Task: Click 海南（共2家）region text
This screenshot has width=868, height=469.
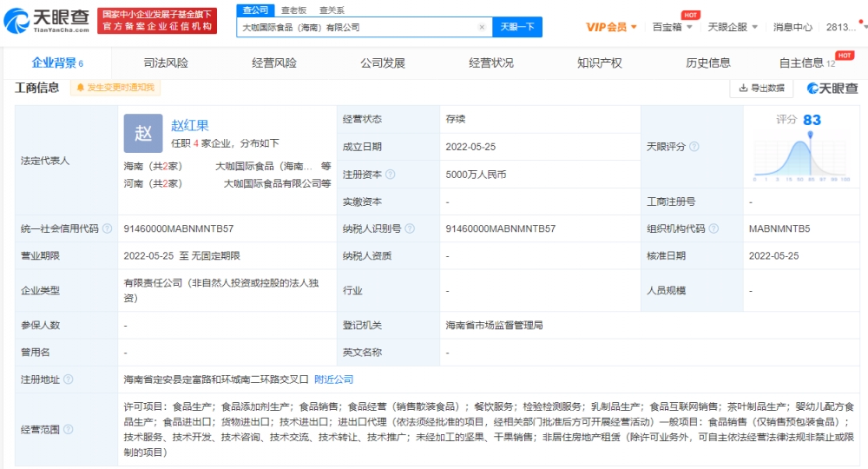Action: (153, 166)
